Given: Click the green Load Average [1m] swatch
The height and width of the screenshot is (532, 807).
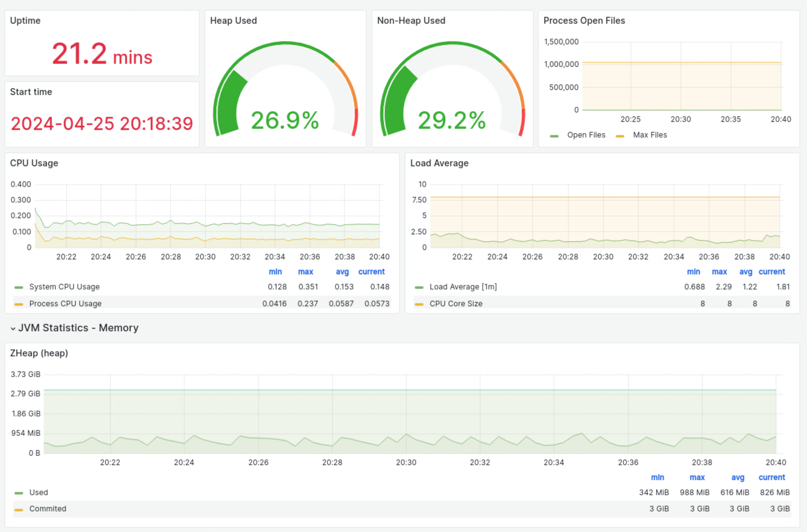Looking at the screenshot, I should [x=419, y=287].
